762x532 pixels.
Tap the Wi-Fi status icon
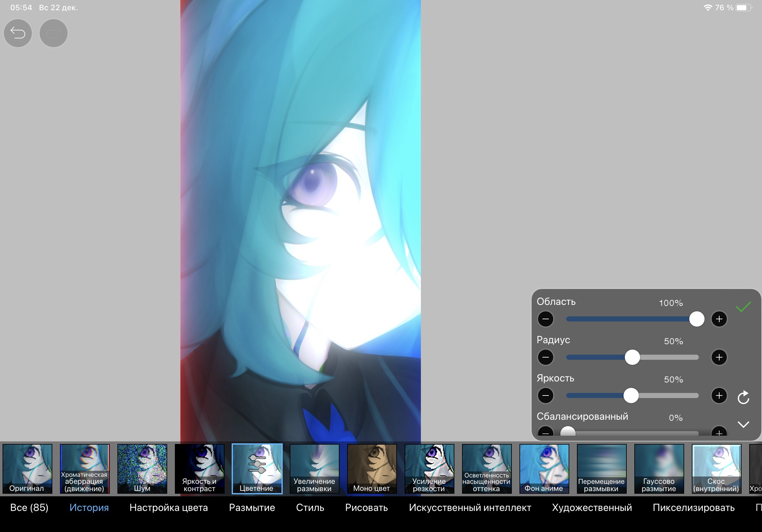point(707,7)
